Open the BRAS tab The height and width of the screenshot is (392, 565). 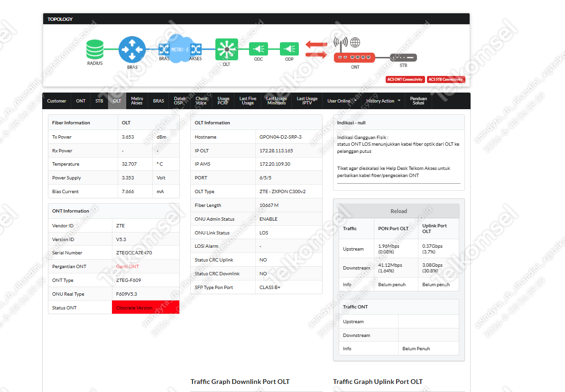(x=158, y=101)
